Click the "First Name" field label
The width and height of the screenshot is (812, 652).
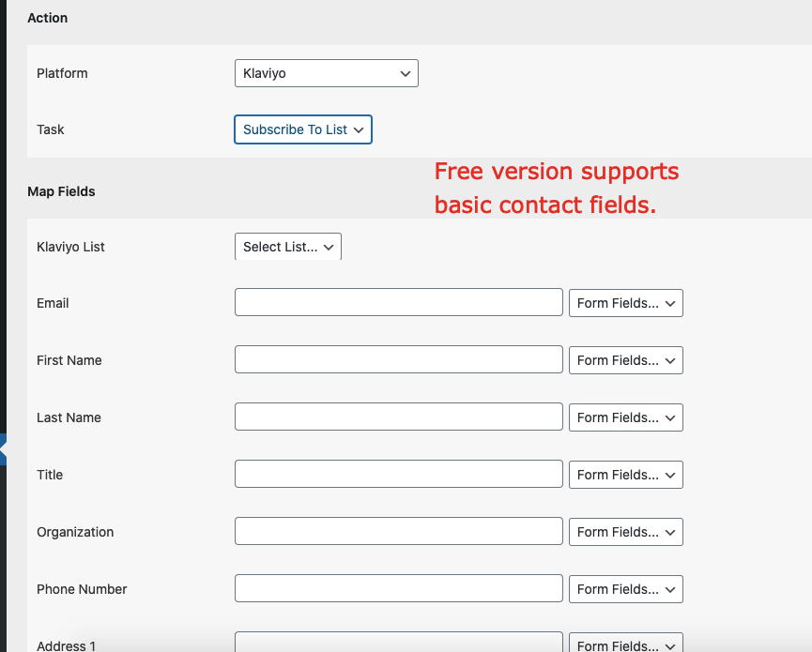(x=69, y=360)
